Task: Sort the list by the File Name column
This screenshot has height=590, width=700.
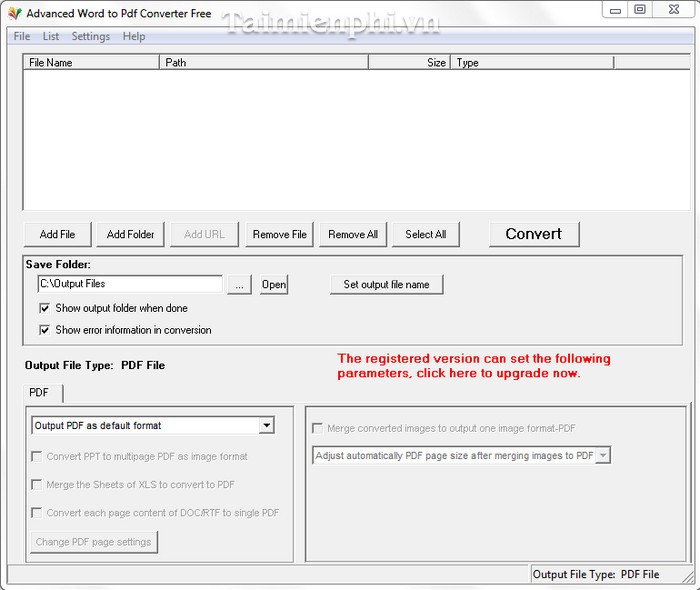Action: coord(92,62)
